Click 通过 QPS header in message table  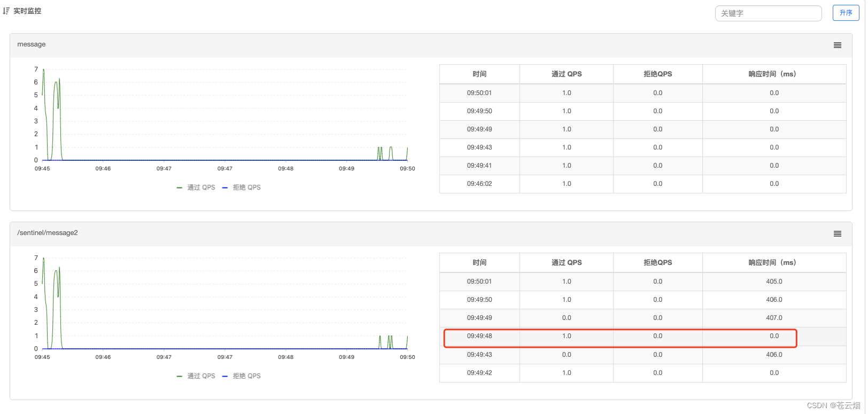tap(567, 74)
